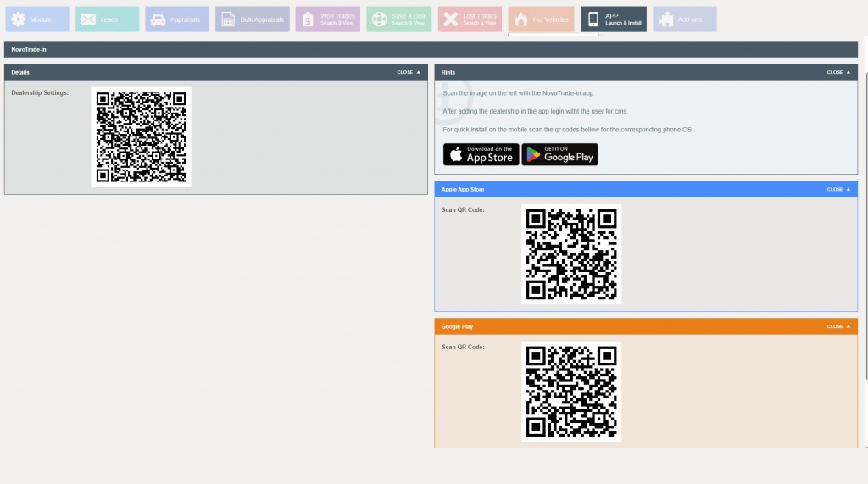The image size is (868, 484).
Task: Click hint 'After adding the dealership'
Action: (536, 111)
